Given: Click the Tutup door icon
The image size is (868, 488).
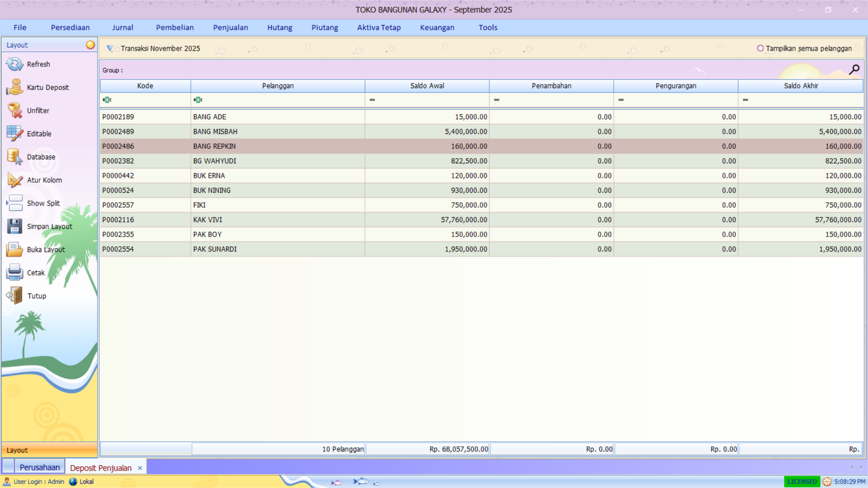Looking at the screenshot, I should click(x=13, y=296).
